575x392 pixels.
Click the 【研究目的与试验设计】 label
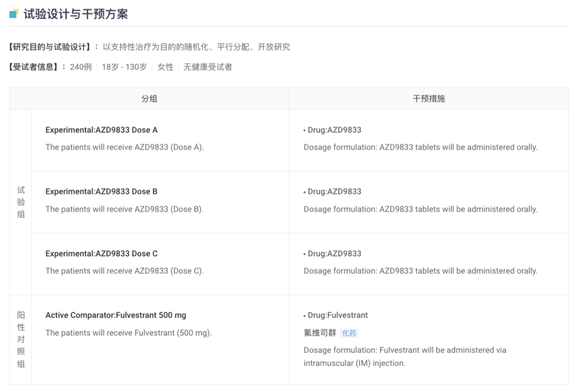(x=50, y=47)
